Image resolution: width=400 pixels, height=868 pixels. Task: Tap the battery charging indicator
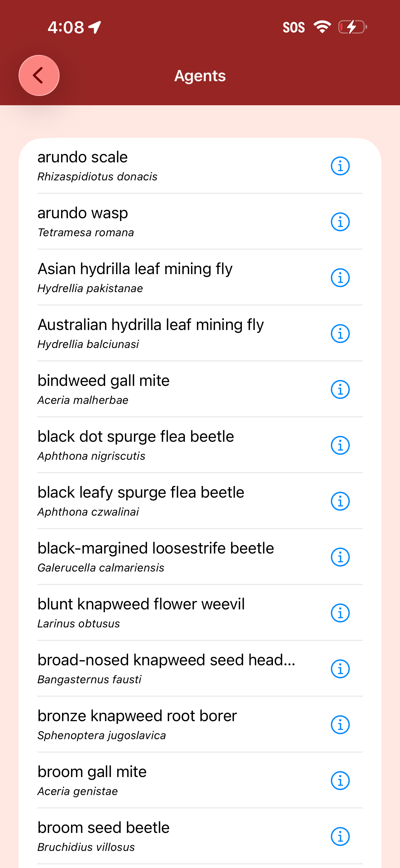tap(353, 27)
